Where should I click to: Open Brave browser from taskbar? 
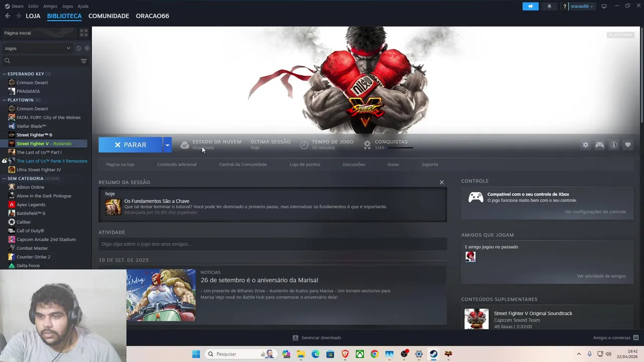coord(345,354)
